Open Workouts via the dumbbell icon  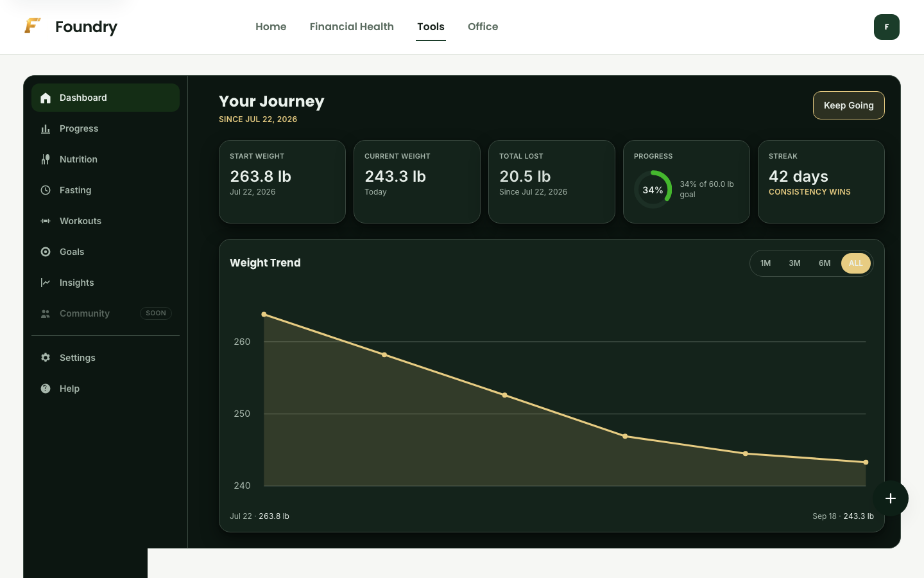pos(46,221)
